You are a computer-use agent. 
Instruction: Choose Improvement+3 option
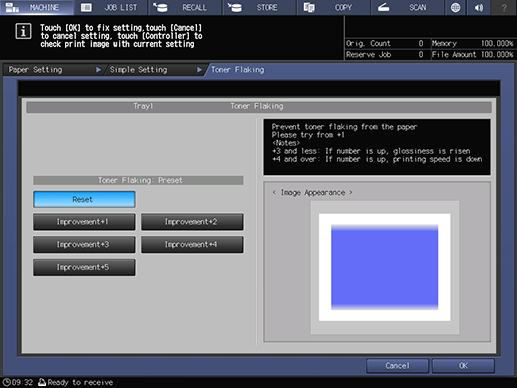pyautogui.click(x=84, y=245)
